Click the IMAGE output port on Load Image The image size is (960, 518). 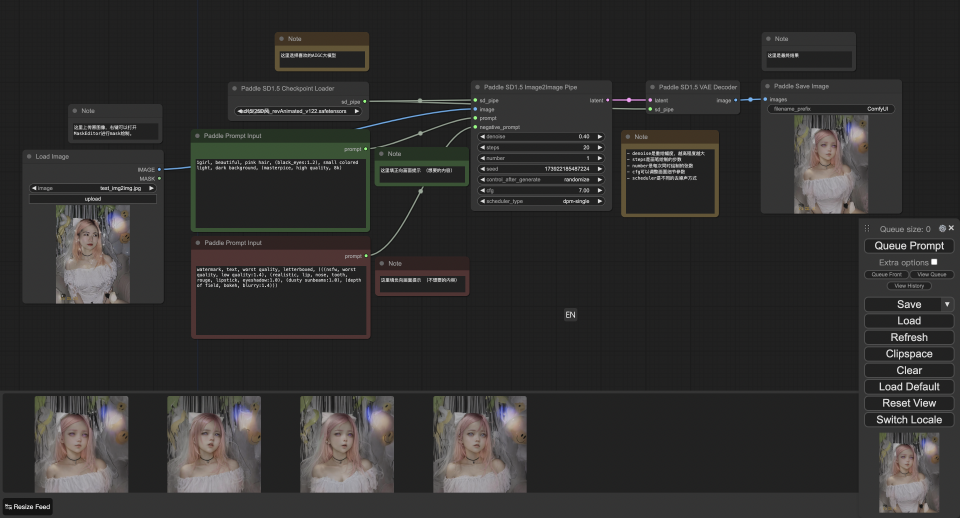(x=159, y=170)
